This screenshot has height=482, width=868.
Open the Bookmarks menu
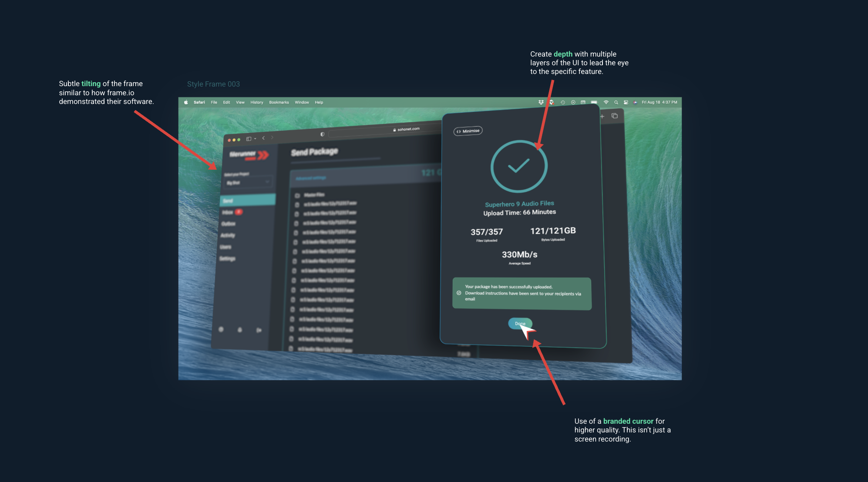[279, 102]
